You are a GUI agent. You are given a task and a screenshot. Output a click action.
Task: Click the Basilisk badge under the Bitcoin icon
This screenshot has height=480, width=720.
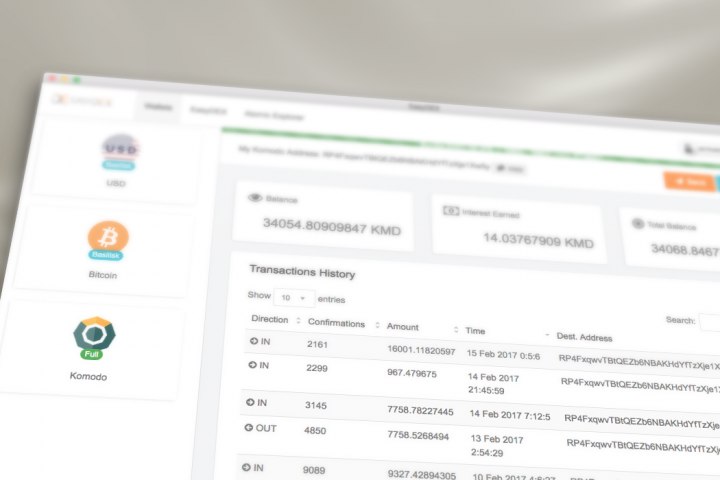click(106, 255)
